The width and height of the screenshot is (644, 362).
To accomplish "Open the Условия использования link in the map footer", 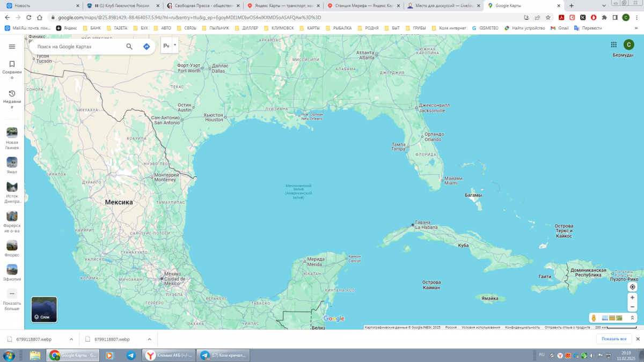I will click(480, 327).
